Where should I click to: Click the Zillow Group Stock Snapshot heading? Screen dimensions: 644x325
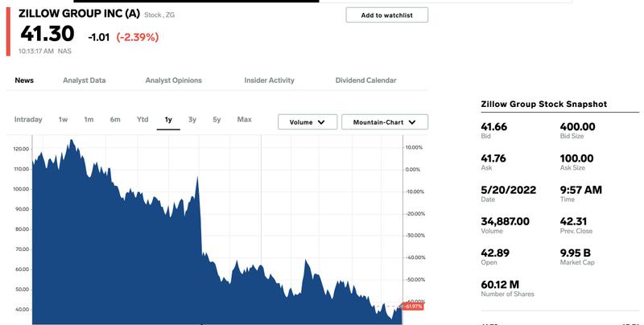pyautogui.click(x=544, y=105)
